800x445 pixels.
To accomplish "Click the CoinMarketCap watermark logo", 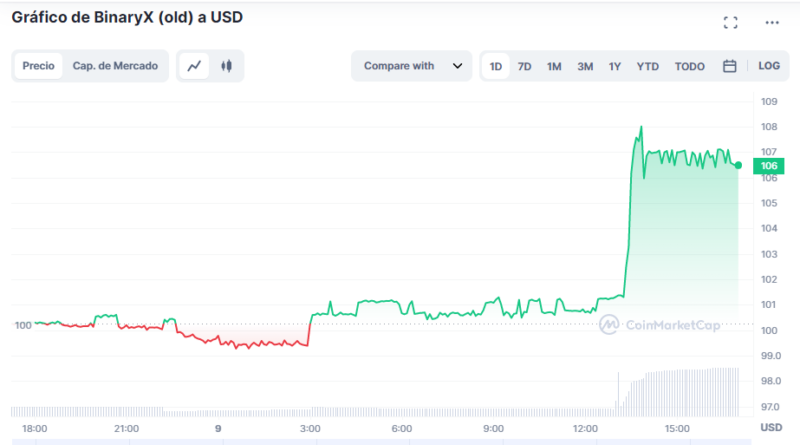I will click(x=660, y=324).
